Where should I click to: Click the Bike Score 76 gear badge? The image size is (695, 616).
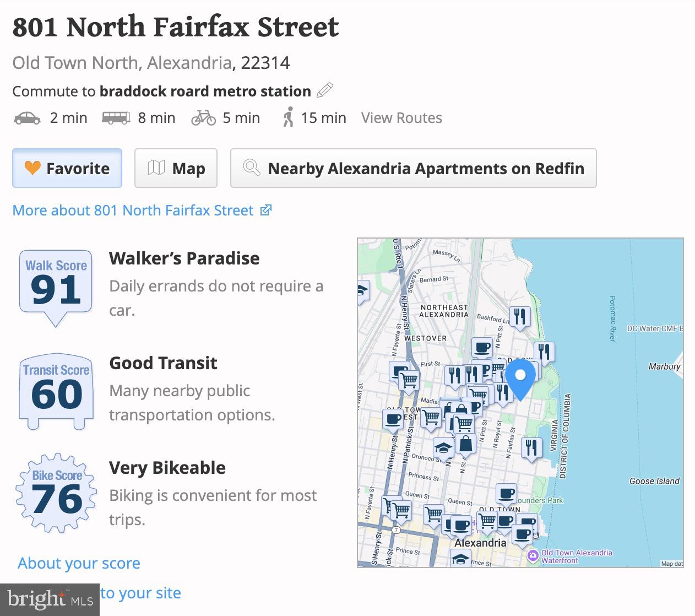tap(56, 493)
